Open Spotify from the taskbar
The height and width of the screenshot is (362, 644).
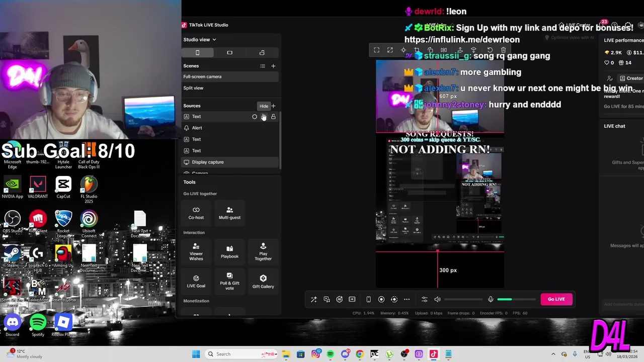coord(330,354)
